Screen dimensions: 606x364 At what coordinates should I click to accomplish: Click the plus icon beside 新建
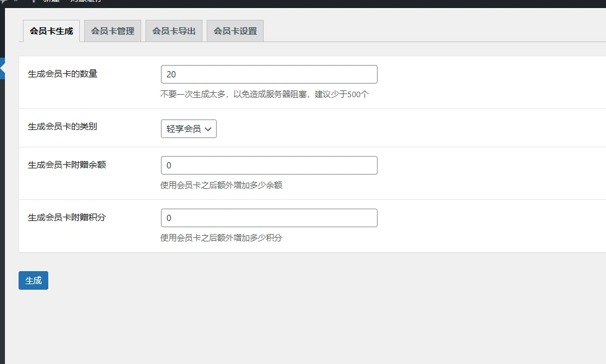point(33,1)
